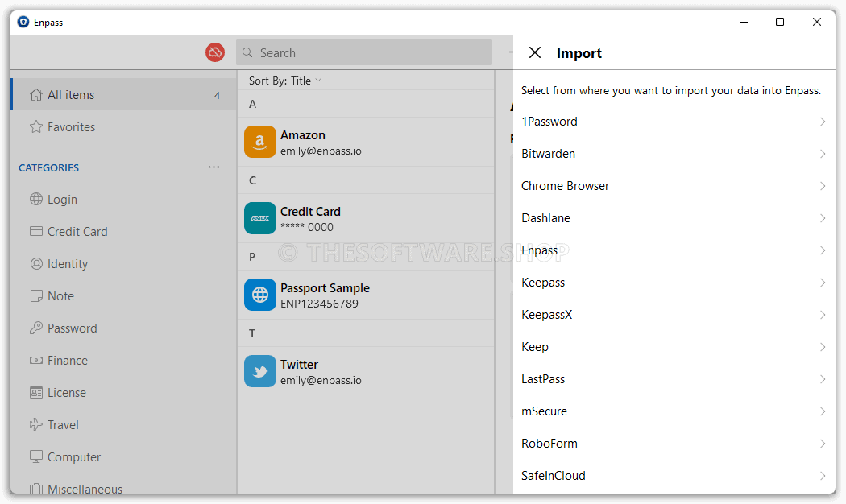Viewport: 846px width, 504px height.
Task: Open the Note category label
Action: (x=60, y=296)
